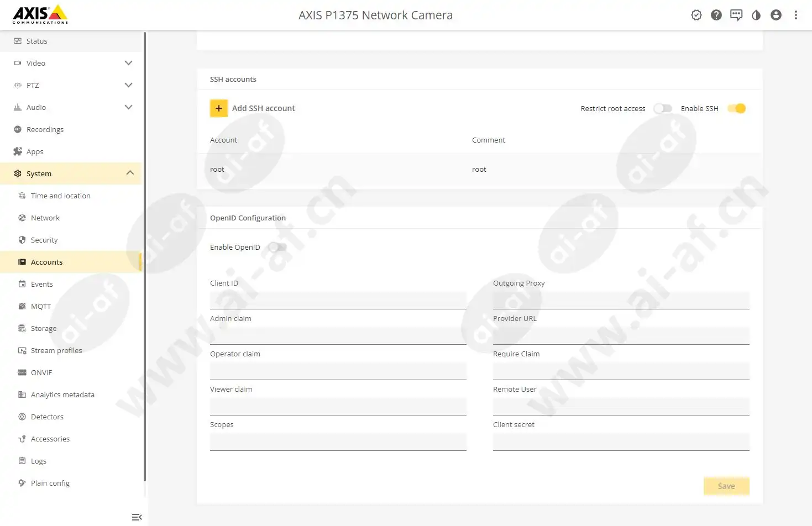Open the Accounts page

tap(71, 262)
